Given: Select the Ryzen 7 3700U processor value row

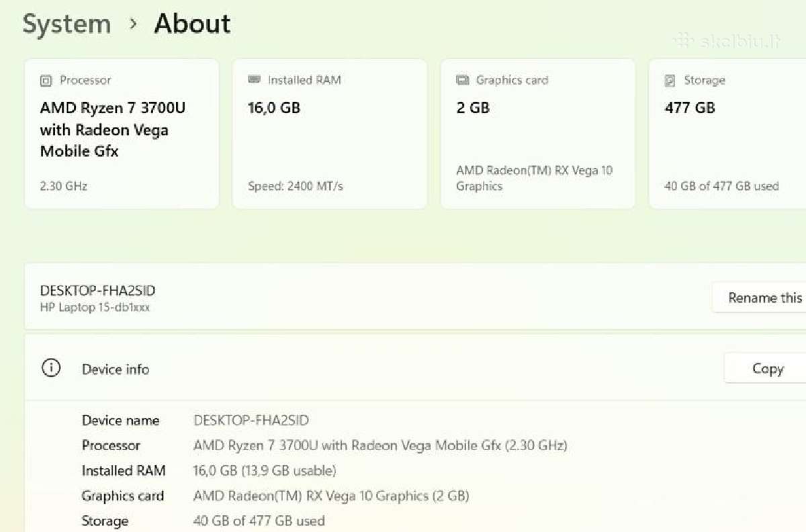Looking at the screenshot, I should pos(380,445).
